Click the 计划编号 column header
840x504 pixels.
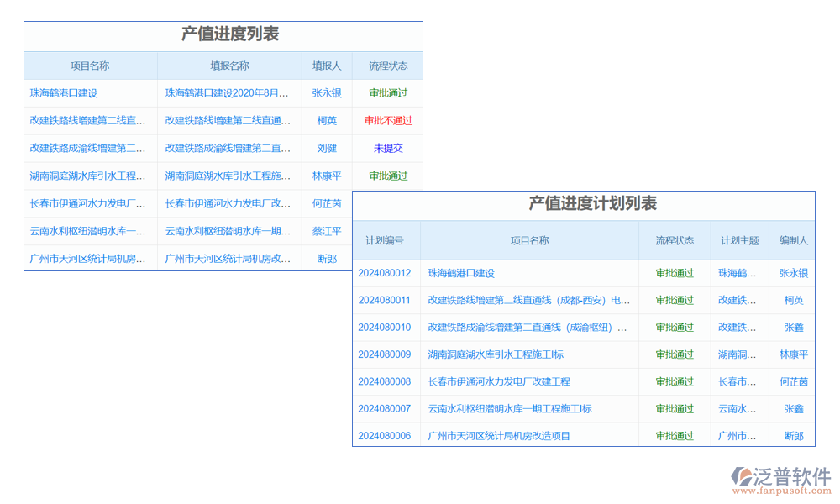(x=385, y=240)
